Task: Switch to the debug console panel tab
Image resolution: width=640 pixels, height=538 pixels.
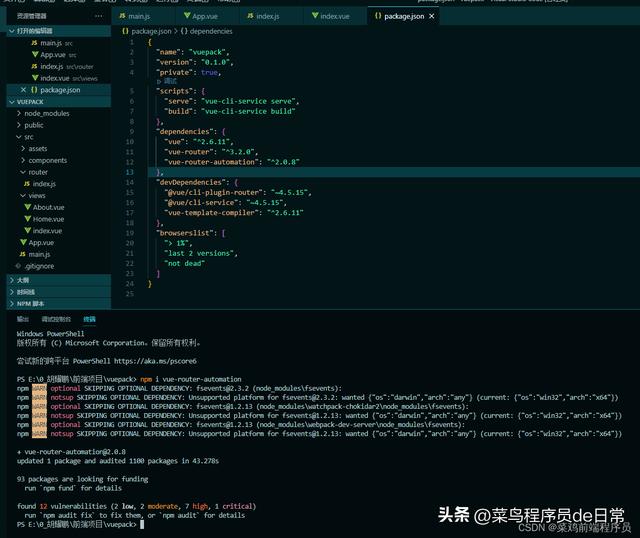Action: coord(56,319)
